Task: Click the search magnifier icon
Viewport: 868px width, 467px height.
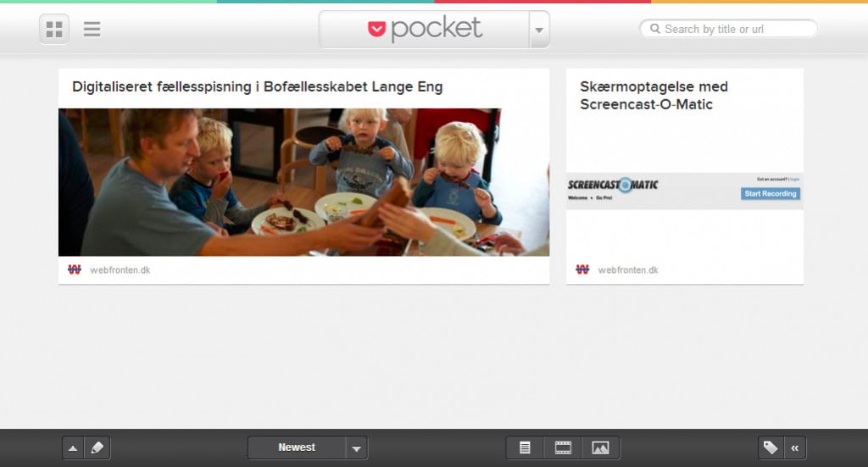Action: [655, 29]
